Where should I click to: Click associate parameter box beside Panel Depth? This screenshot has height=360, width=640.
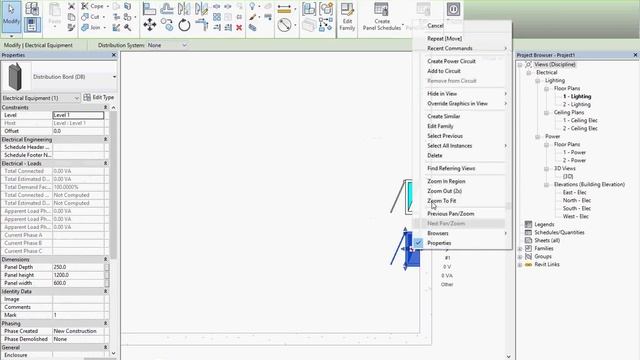[x=107, y=267]
